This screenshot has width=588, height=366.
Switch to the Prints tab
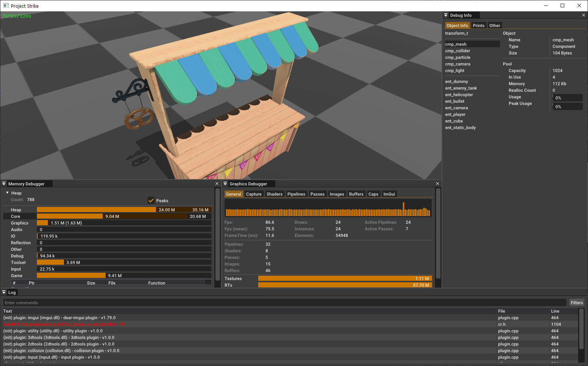click(x=478, y=26)
